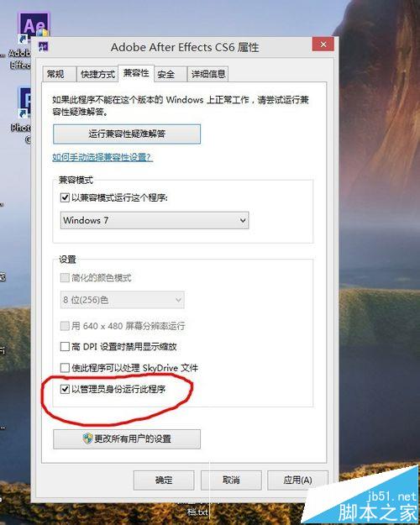
Task: Click the 确定 button
Action: (164, 480)
